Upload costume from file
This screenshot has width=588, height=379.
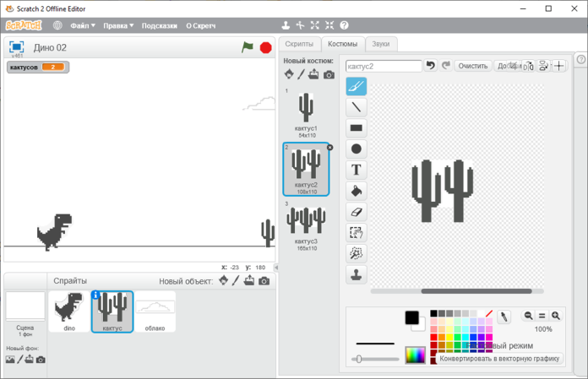coord(313,74)
